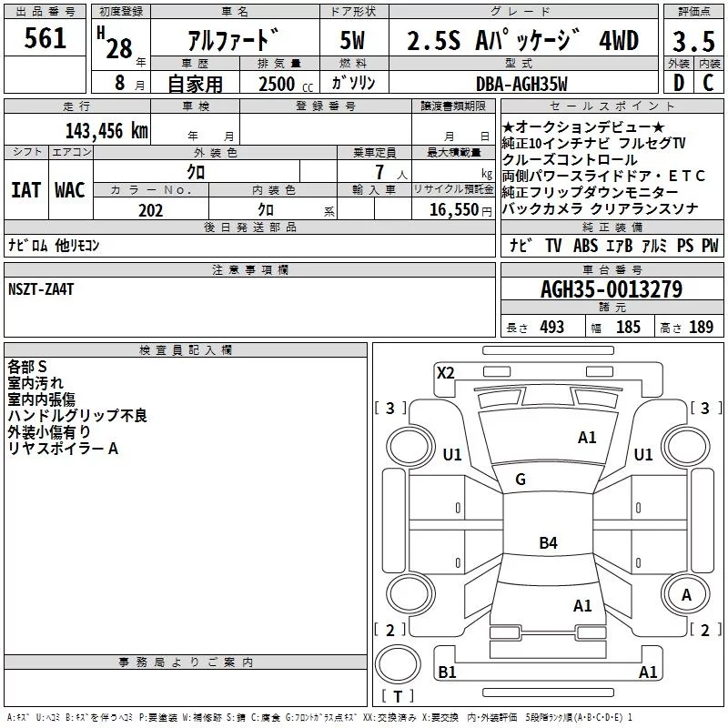Image resolution: width=728 pixels, height=728 pixels.
Task: Click the B4 roof mark on diagram
Action: (x=548, y=542)
